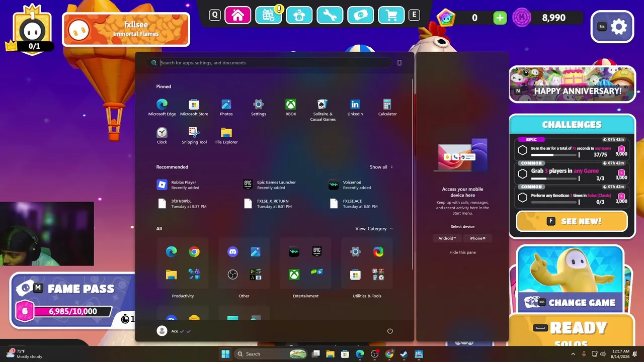The width and height of the screenshot is (644, 362).
Task: Open the Entertainment category folder
Action: (x=305, y=263)
